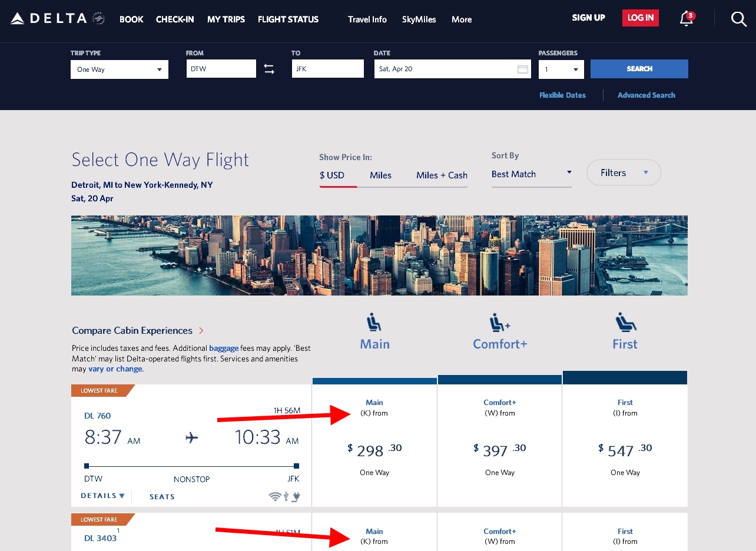Viewport: 756px width, 551px height.
Task: Click the Wi-Fi amenity icon on flight DL 760
Action: point(276,496)
